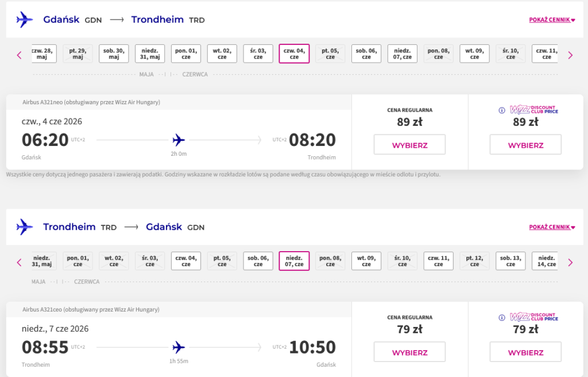Show later return dates with right arrow
This screenshot has width=588, height=377.
click(570, 262)
